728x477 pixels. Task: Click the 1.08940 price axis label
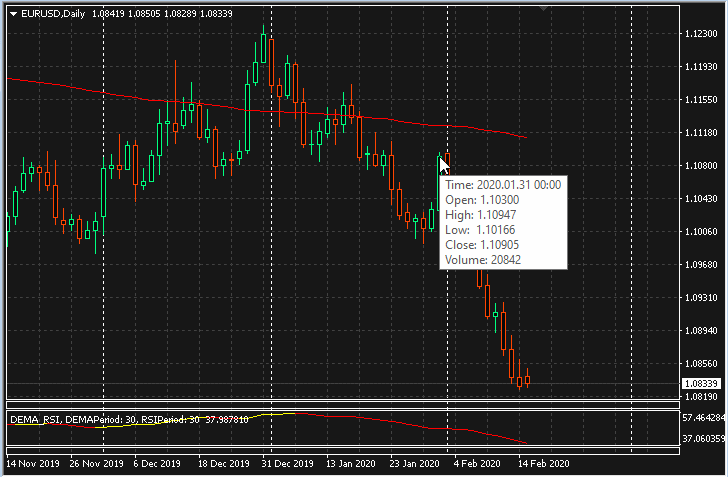[x=701, y=331]
